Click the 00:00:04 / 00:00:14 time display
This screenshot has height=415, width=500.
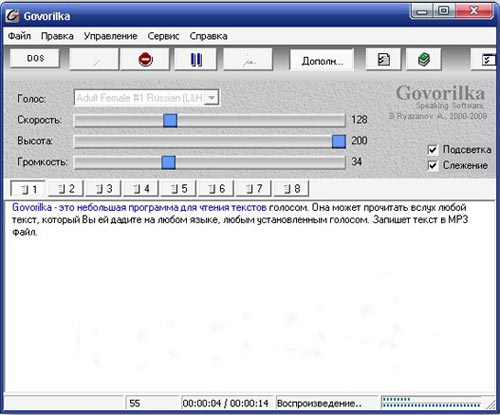coord(225,403)
